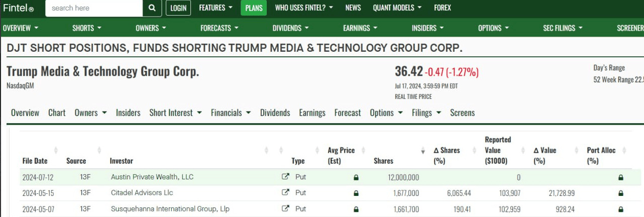Click the search magnifier icon
Image resolution: width=644 pixels, height=217 pixels.
coord(152,8)
